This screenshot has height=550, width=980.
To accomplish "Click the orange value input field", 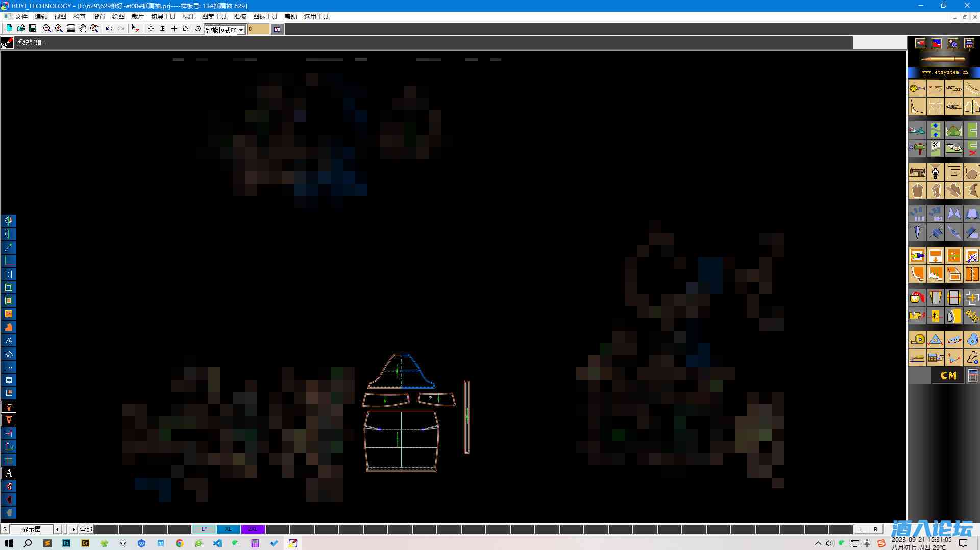I will pos(258,29).
